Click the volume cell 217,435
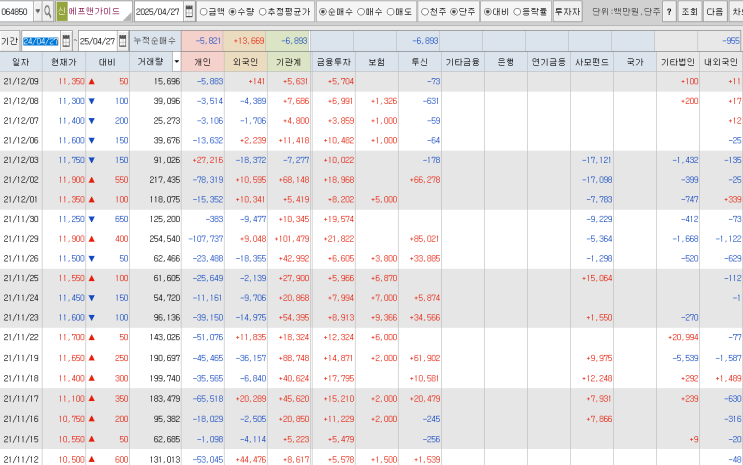The width and height of the screenshot is (743, 465). tap(164, 180)
